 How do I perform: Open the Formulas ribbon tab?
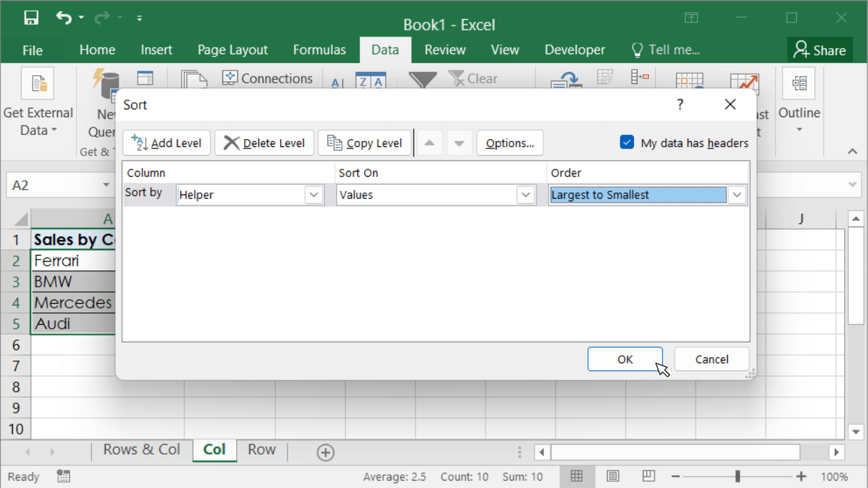319,50
